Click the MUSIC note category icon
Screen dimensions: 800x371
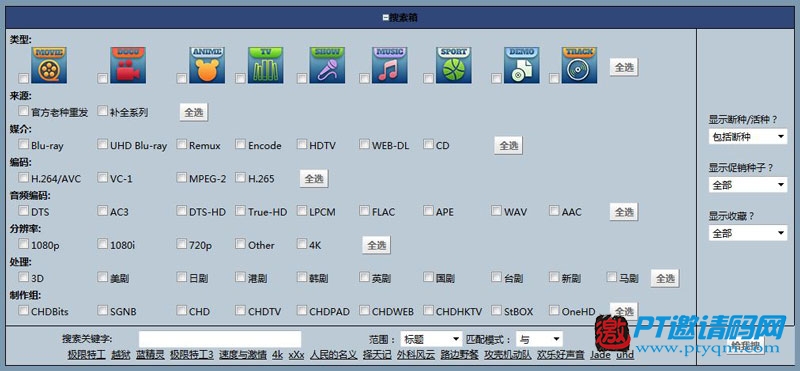390,65
